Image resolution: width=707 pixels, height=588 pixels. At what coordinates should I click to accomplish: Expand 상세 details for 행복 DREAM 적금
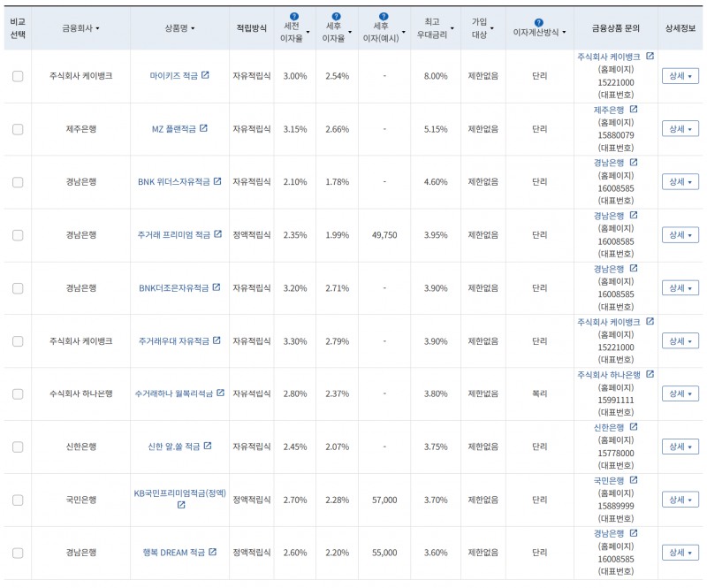tap(680, 553)
